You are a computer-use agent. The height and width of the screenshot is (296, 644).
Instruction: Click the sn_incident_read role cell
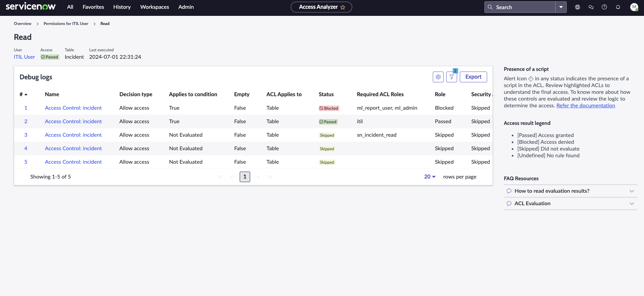[376, 135]
